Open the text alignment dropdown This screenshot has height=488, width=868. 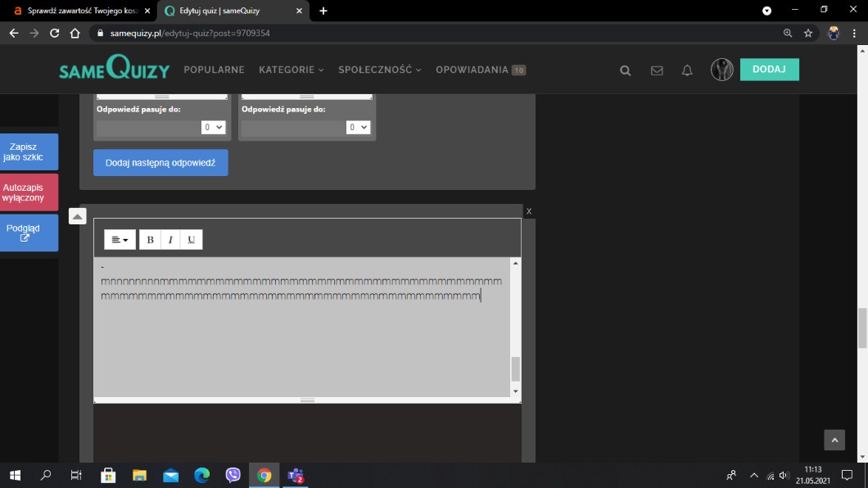(120, 239)
